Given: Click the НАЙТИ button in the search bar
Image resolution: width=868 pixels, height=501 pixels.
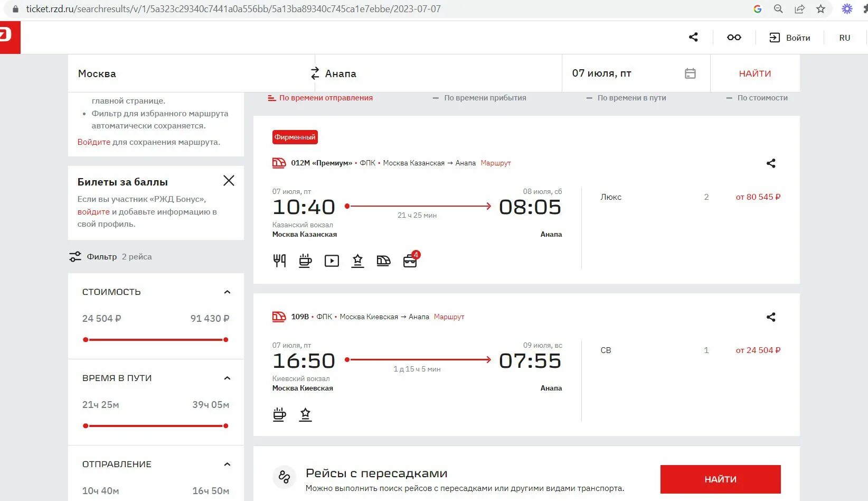Looking at the screenshot, I should click(755, 73).
